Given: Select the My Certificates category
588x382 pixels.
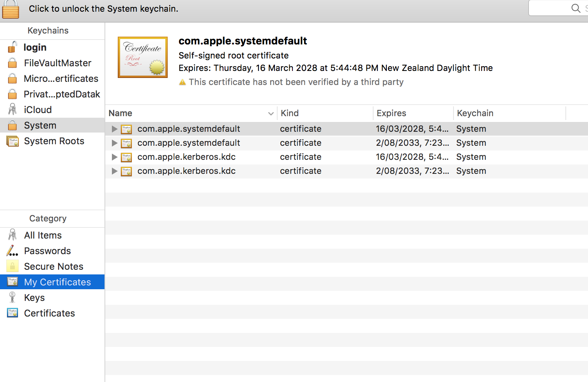Looking at the screenshot, I should click(x=57, y=282).
